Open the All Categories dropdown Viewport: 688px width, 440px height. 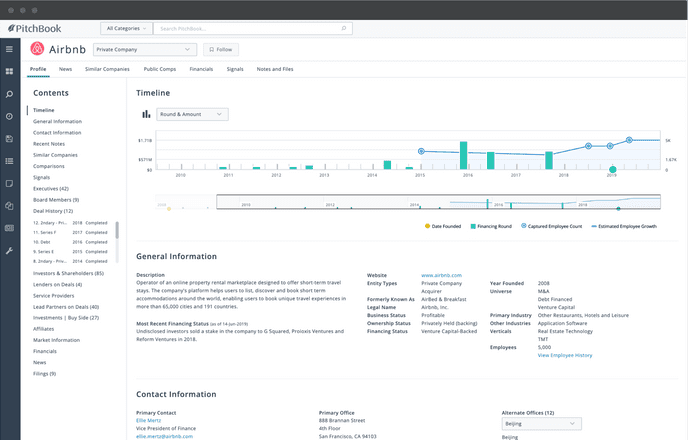127,30
